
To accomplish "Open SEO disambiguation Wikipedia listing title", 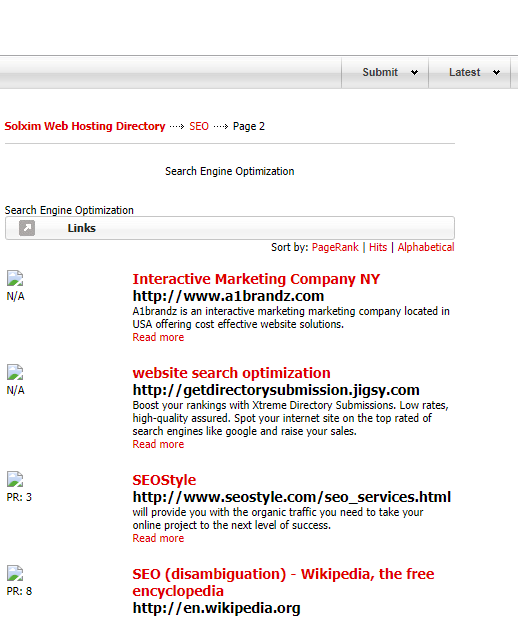I will tap(283, 582).
